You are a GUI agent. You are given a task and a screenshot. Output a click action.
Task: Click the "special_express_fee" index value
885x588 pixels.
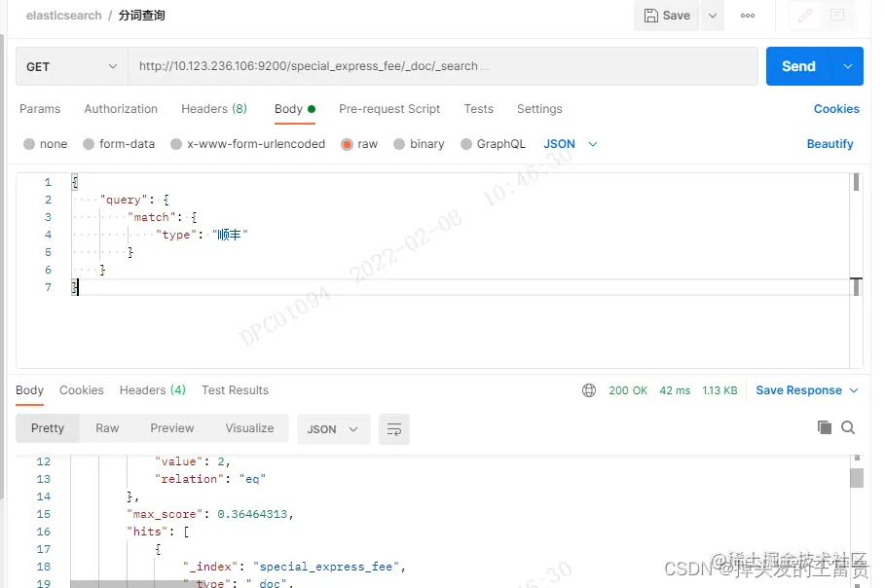(325, 567)
